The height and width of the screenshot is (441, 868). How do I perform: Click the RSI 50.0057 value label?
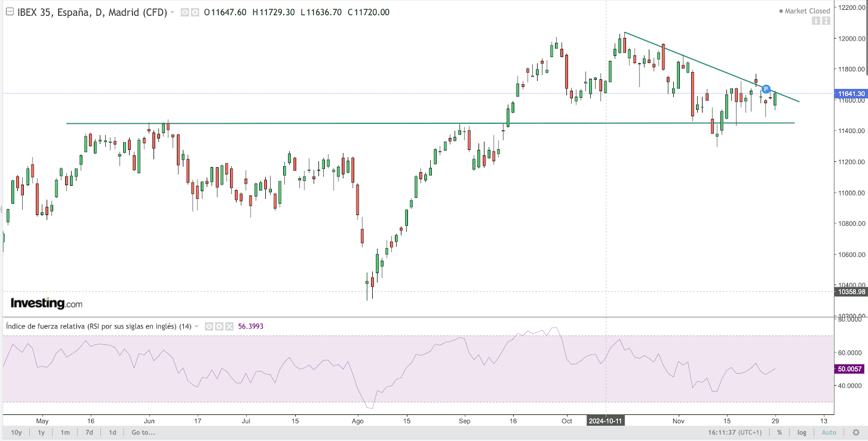point(850,369)
